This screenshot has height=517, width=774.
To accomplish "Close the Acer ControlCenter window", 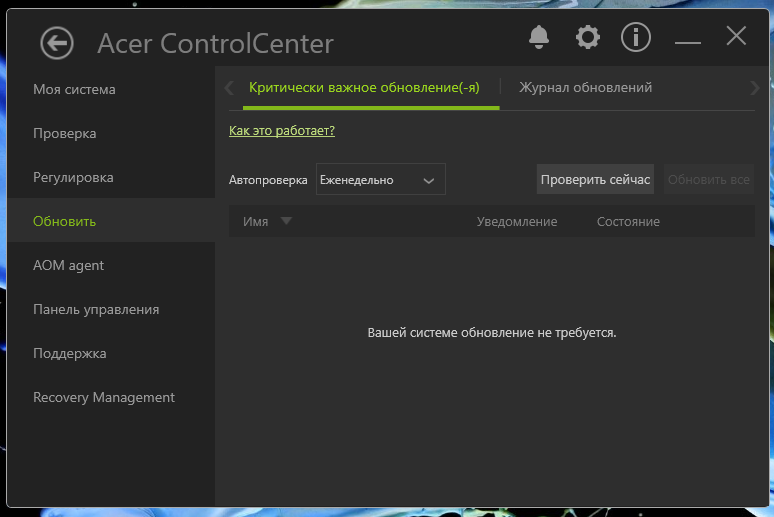I will click(736, 36).
